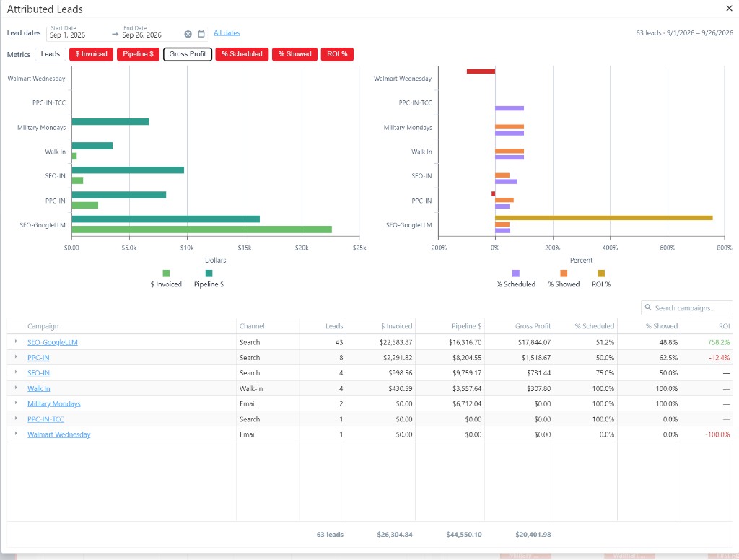Click the -12.4% ROI value
Viewport: 739px width, 560px height.
pos(720,358)
